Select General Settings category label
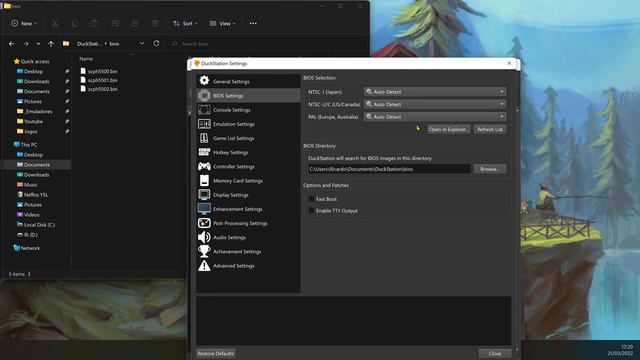 coord(231,82)
